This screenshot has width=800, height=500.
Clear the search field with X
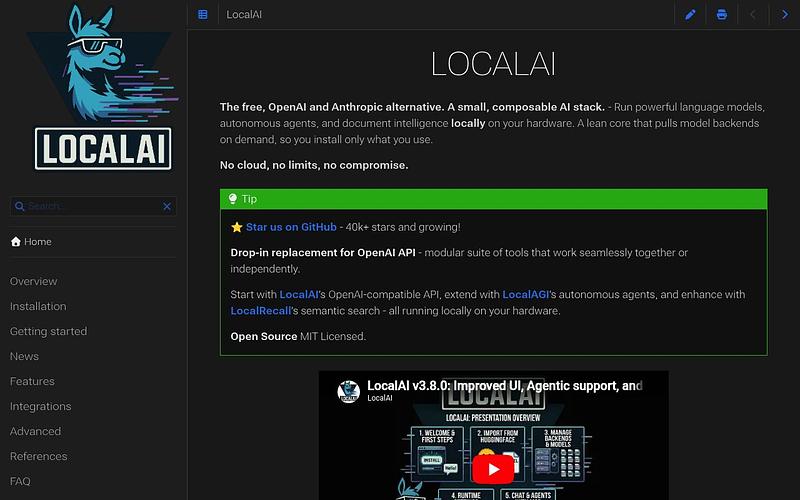(167, 206)
